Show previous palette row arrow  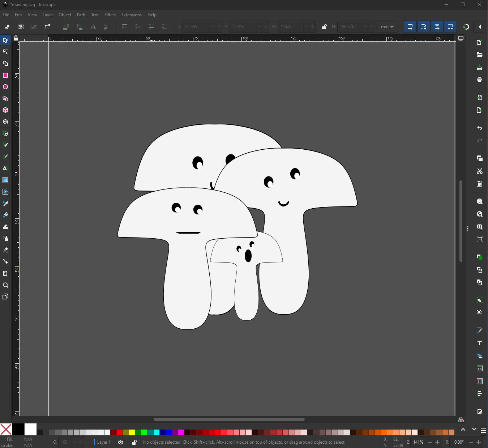click(x=463, y=430)
